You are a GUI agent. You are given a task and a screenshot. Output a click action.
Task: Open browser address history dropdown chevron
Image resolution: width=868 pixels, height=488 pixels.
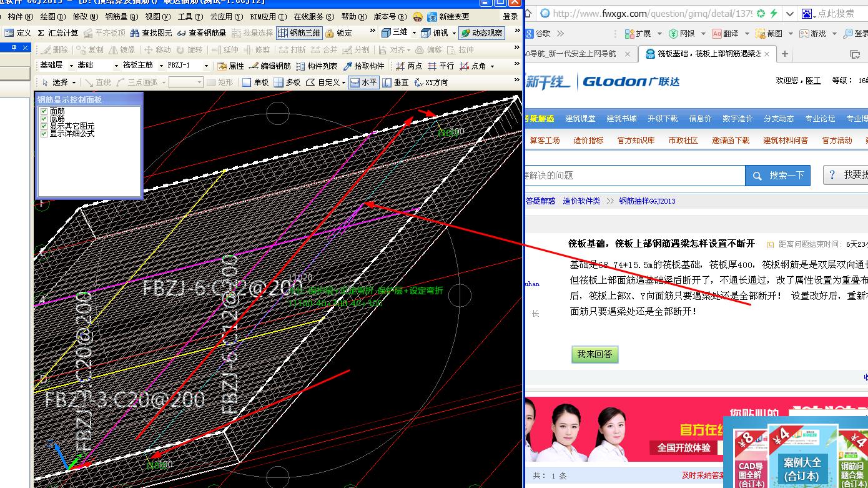(x=790, y=13)
